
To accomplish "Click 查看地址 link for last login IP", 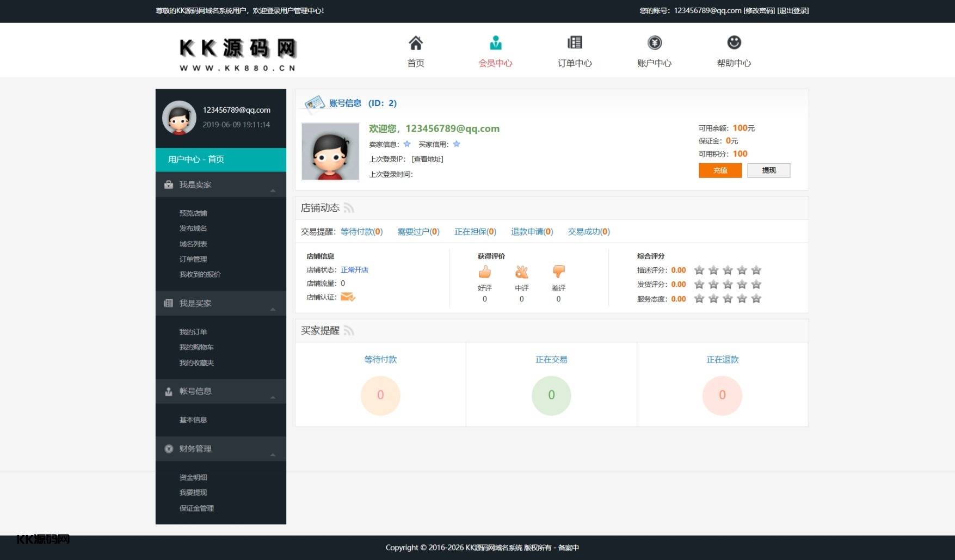I will click(427, 159).
